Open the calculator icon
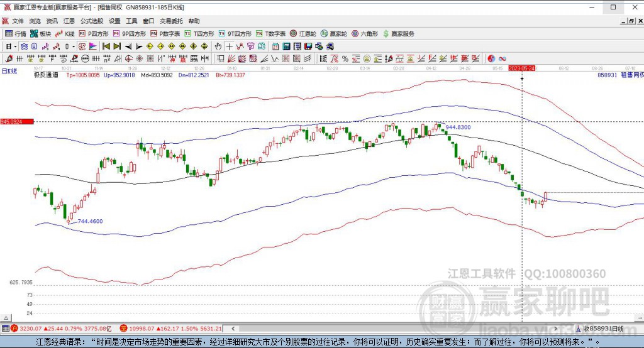Viewport: 644px width, 348px height. (286, 46)
